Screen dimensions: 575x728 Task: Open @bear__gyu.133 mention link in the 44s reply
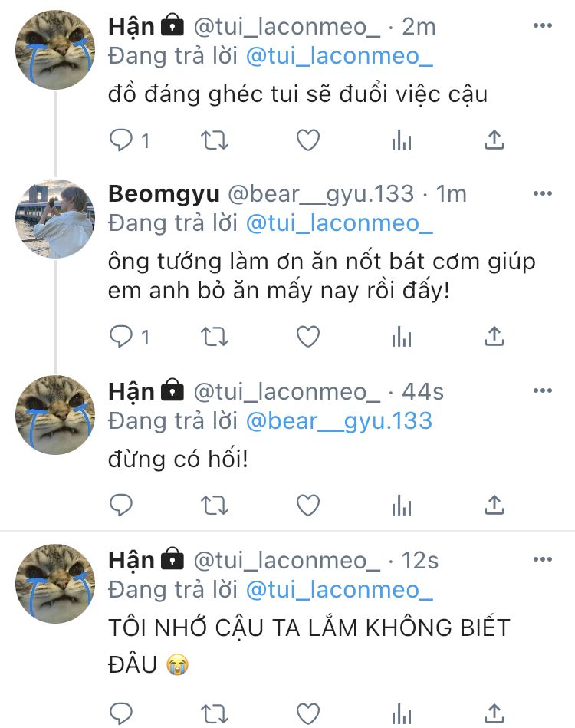tap(339, 422)
